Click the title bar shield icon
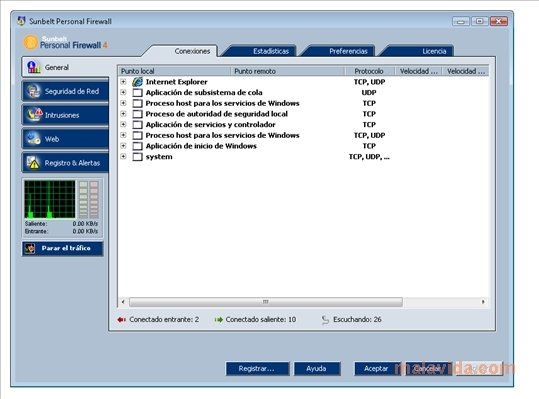Viewport: 539px width, 399px height. point(21,21)
